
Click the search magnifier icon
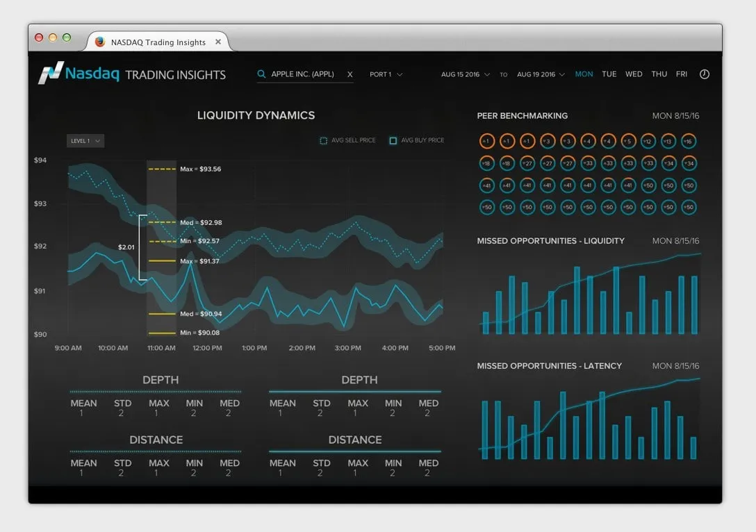coord(261,74)
